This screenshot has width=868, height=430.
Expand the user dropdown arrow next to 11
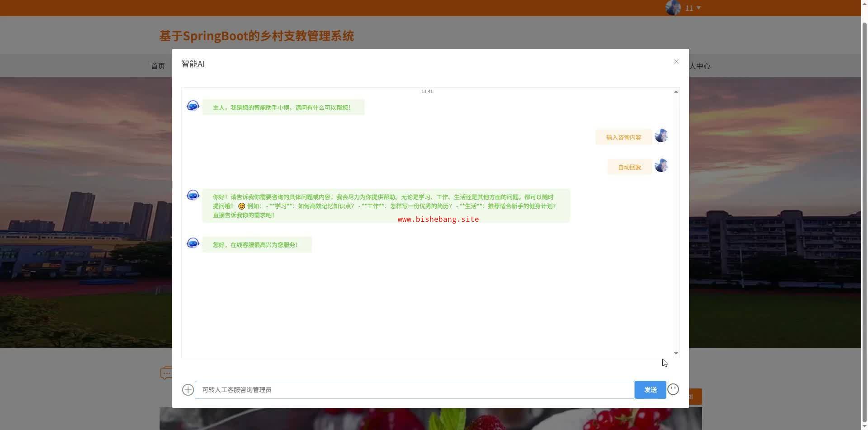[698, 8]
